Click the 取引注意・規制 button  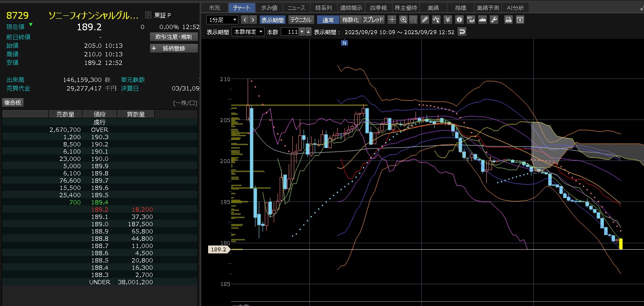pyautogui.click(x=173, y=37)
